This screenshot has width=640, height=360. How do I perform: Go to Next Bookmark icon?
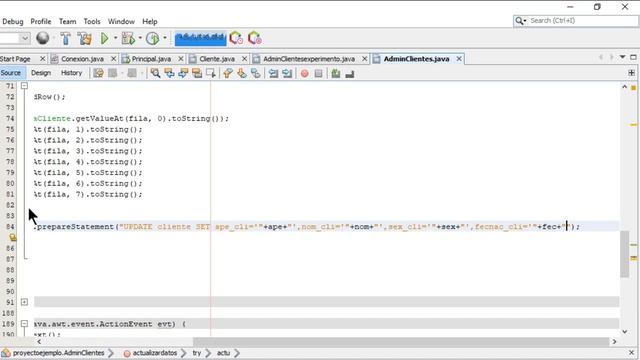coord(242,73)
